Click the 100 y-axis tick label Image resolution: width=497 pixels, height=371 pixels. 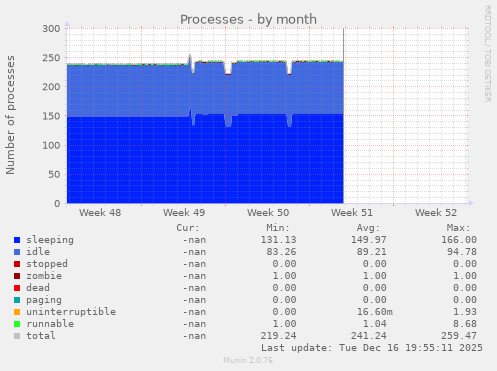[51, 145]
